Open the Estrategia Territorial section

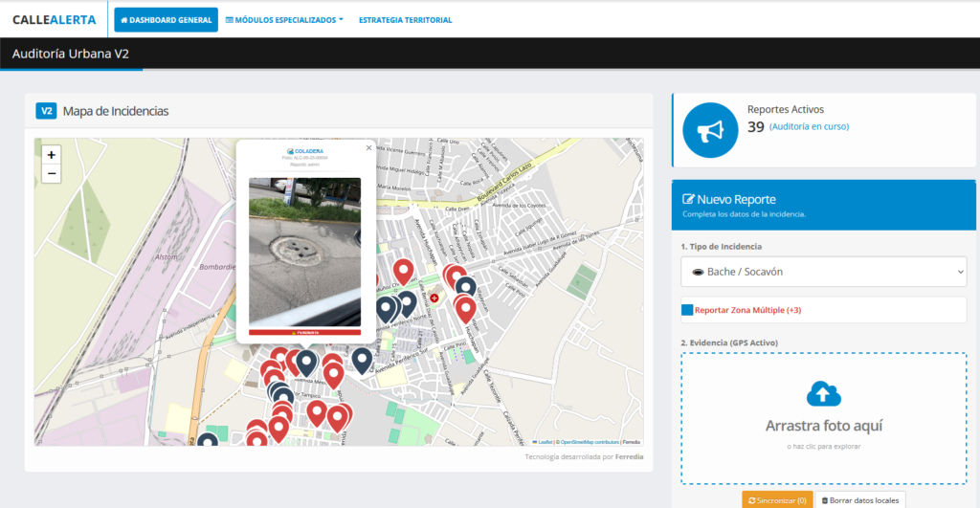click(x=405, y=20)
